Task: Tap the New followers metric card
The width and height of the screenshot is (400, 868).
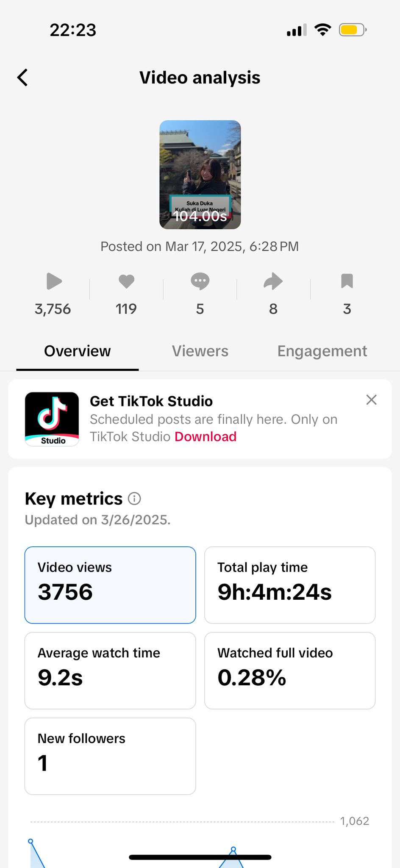Action: coord(110,756)
